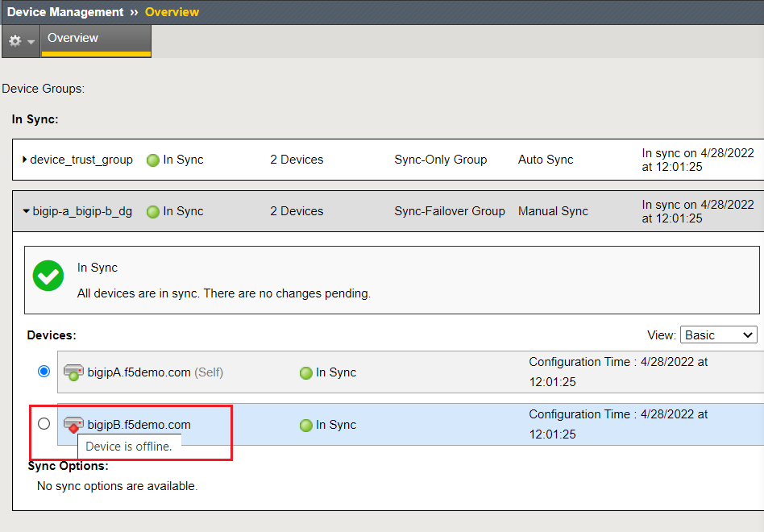Expand the device_trust_group row
Image resolution: width=764 pixels, height=532 pixels.
25,160
